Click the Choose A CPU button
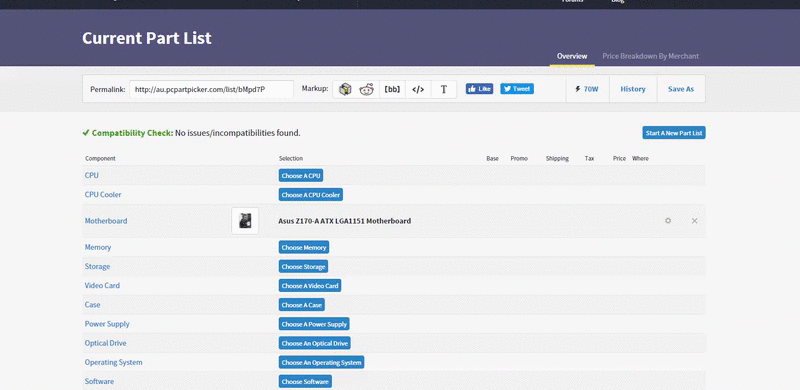 point(301,176)
